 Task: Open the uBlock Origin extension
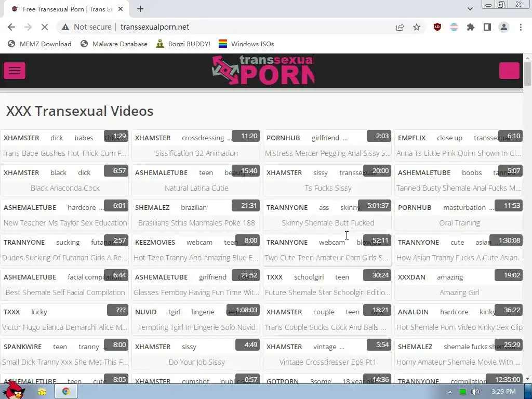point(437,27)
